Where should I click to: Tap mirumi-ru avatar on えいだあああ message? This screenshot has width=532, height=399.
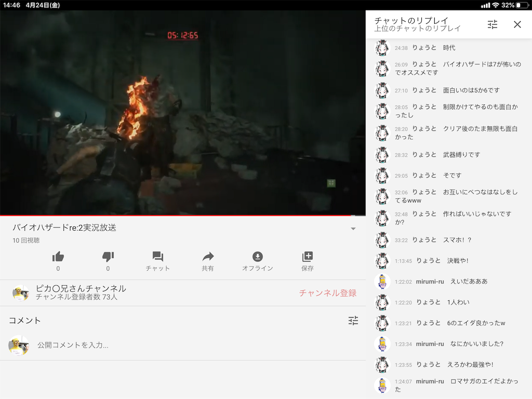(x=382, y=282)
